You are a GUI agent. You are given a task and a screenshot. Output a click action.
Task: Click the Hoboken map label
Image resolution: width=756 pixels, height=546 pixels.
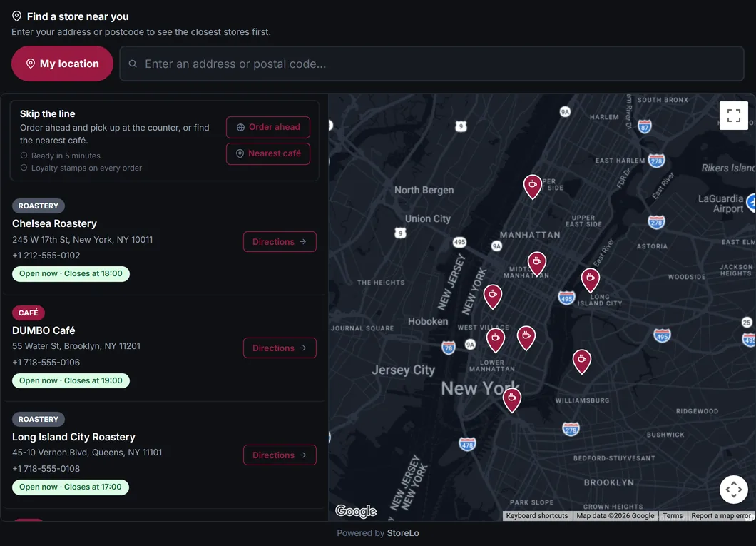click(x=428, y=321)
